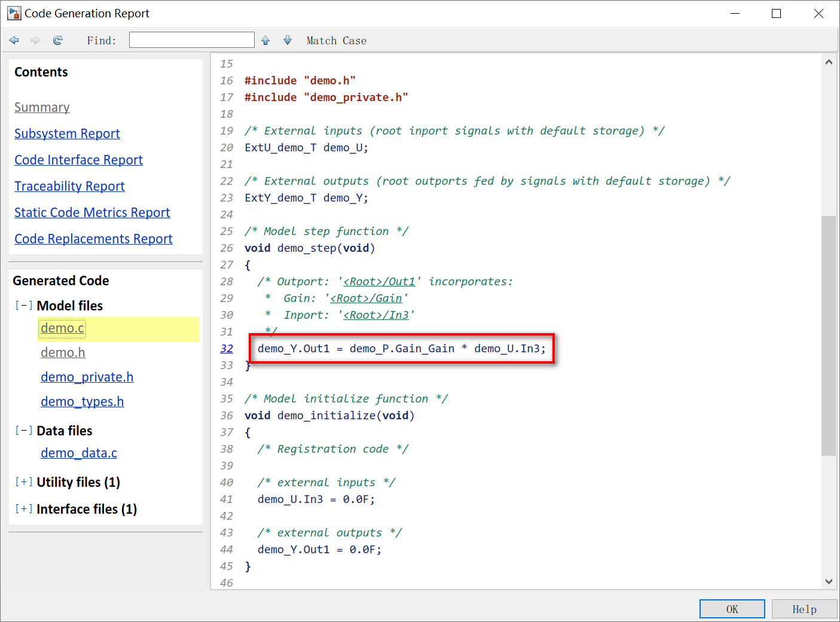Select the demo.c file
The width and height of the screenshot is (840, 622).
point(63,328)
